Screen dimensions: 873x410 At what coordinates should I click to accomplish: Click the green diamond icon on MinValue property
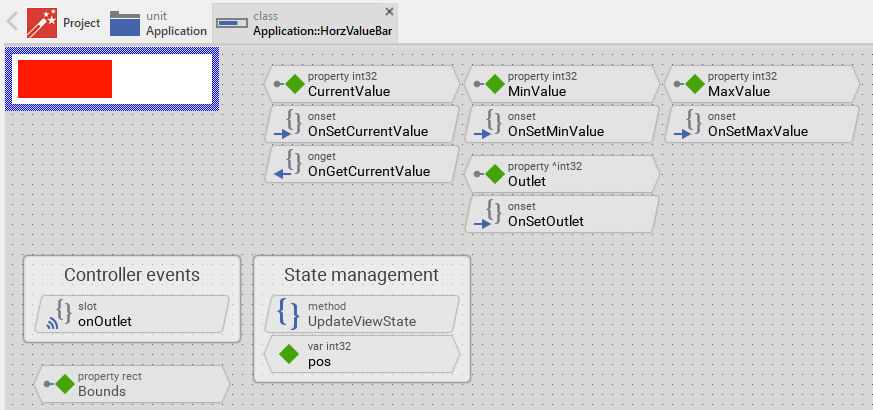click(x=494, y=85)
